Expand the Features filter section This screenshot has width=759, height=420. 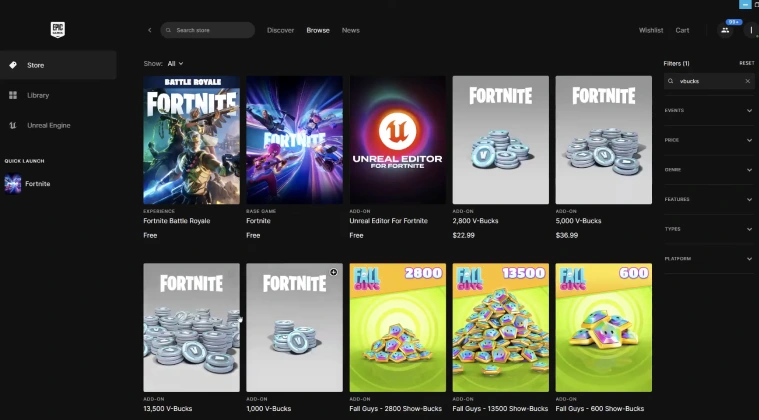709,199
